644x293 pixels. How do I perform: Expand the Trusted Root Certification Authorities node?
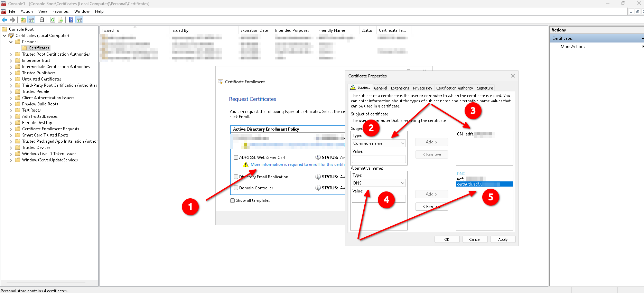click(x=11, y=55)
